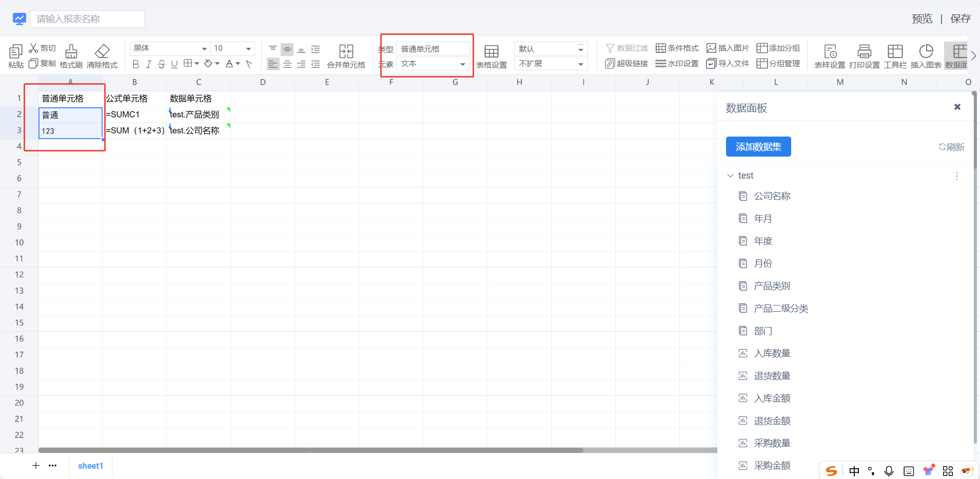Open Conditional Format (条件格式) tool

tap(661, 48)
